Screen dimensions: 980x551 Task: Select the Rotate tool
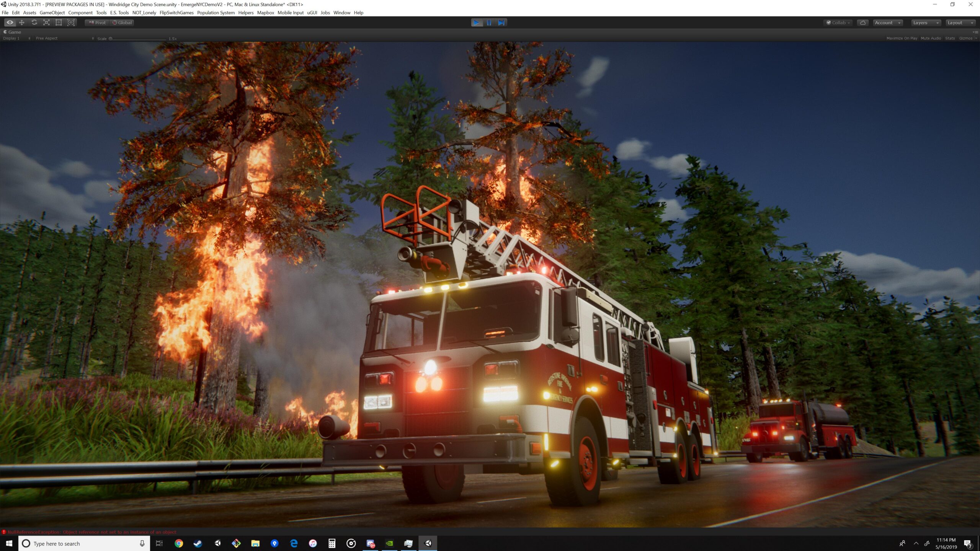coord(34,23)
